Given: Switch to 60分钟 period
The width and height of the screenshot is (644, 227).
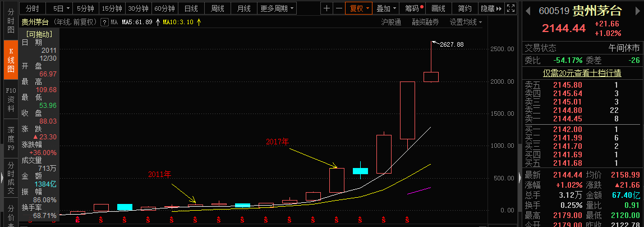Looking at the screenshot, I should pos(164,8).
